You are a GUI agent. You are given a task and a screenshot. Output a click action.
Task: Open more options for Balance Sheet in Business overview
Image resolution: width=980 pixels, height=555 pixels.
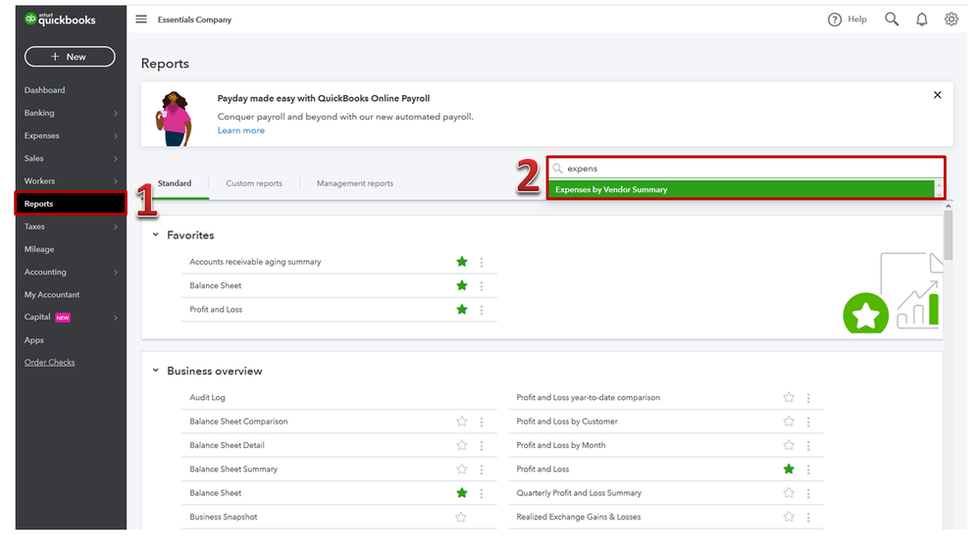[x=482, y=494]
